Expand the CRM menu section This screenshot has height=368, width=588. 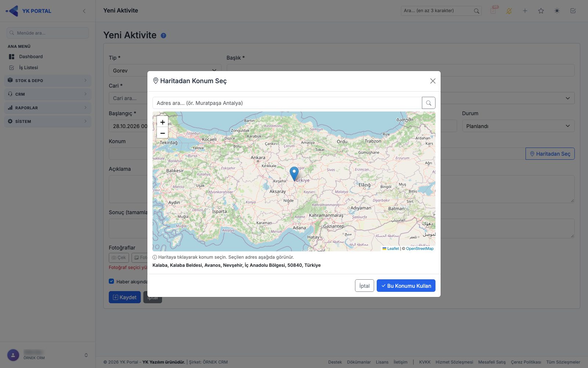tap(48, 94)
